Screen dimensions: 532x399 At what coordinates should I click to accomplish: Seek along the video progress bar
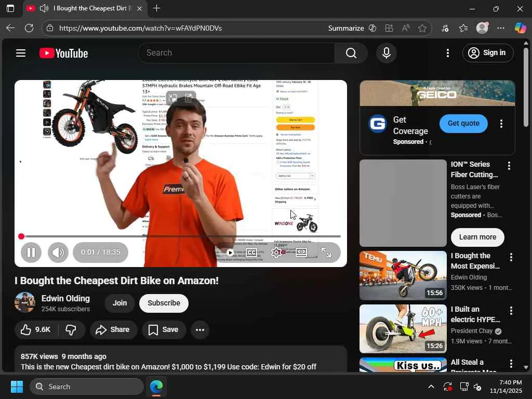pos(180,236)
